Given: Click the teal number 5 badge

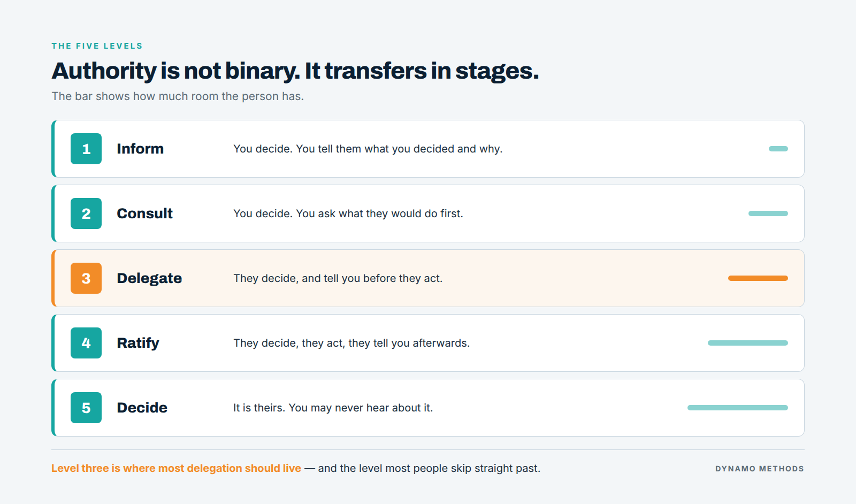Looking at the screenshot, I should (x=86, y=408).
